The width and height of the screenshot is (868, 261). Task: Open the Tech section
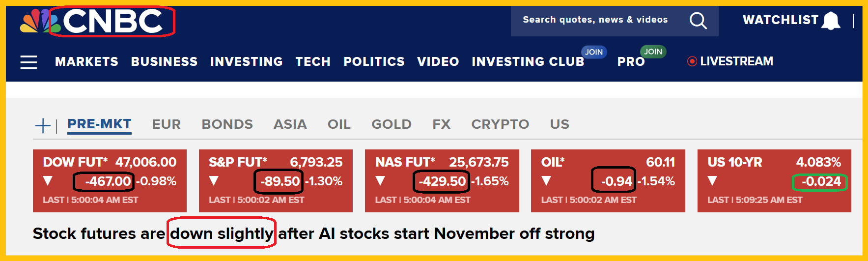point(313,62)
